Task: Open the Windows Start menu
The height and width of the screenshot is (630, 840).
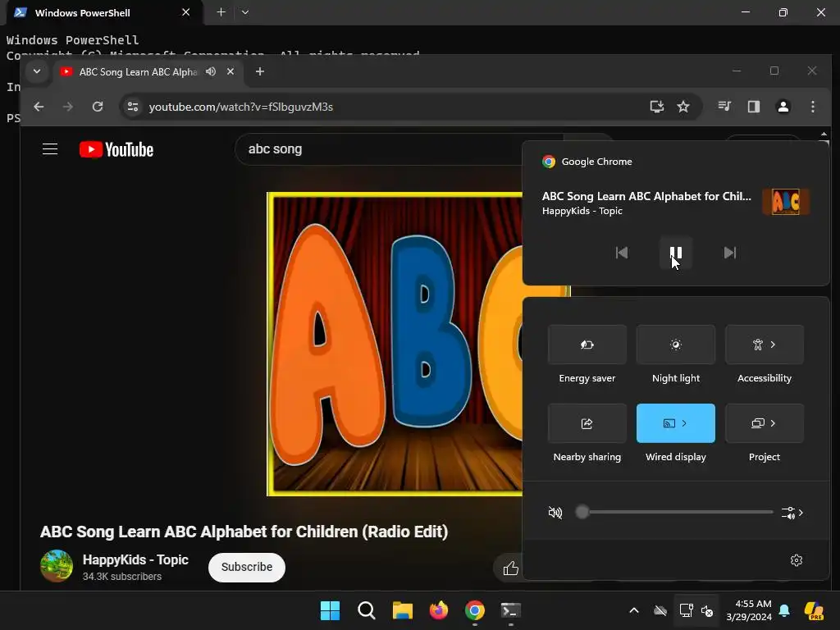Action: click(330, 610)
